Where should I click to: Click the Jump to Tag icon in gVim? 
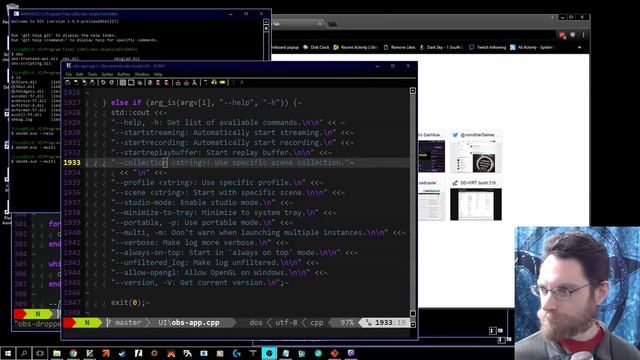click(222, 82)
